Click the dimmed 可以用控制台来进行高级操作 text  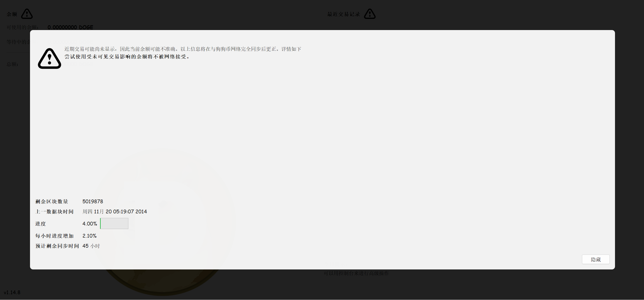pyautogui.click(x=356, y=273)
